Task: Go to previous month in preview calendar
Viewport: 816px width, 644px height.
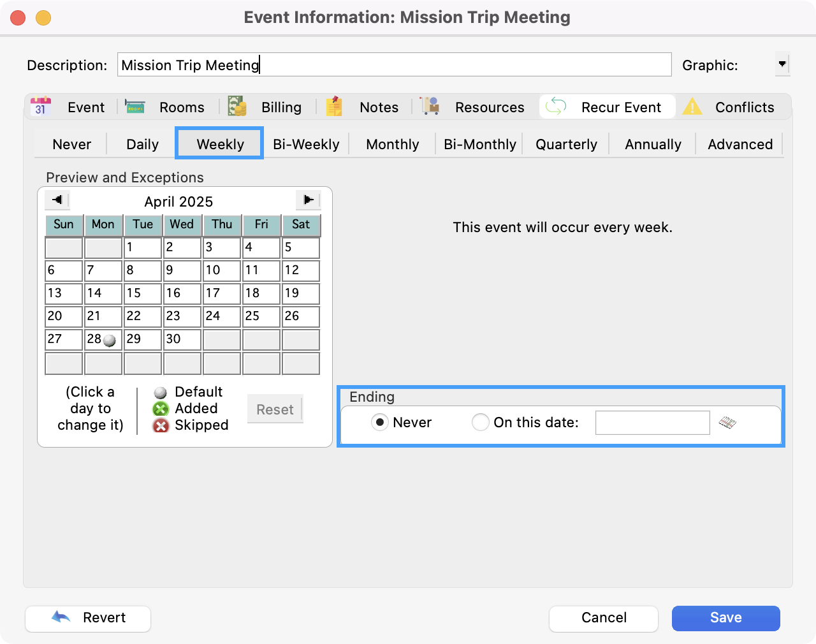Action: (x=57, y=200)
